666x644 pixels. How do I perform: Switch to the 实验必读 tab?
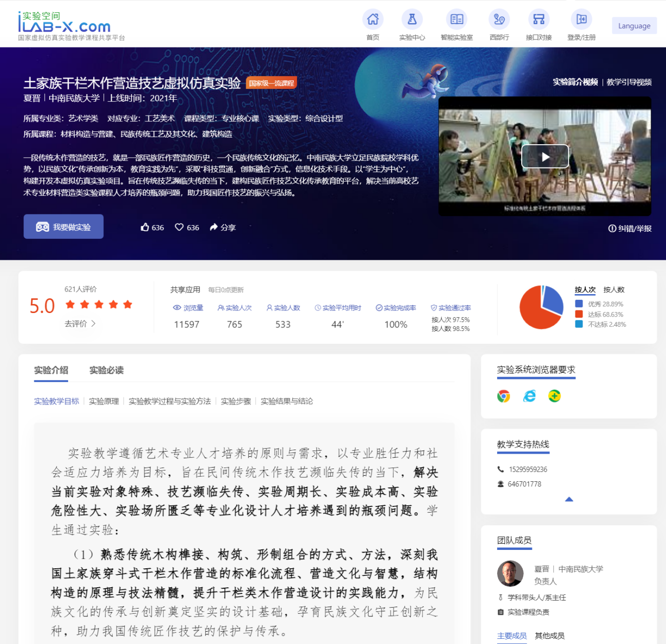pyautogui.click(x=106, y=370)
